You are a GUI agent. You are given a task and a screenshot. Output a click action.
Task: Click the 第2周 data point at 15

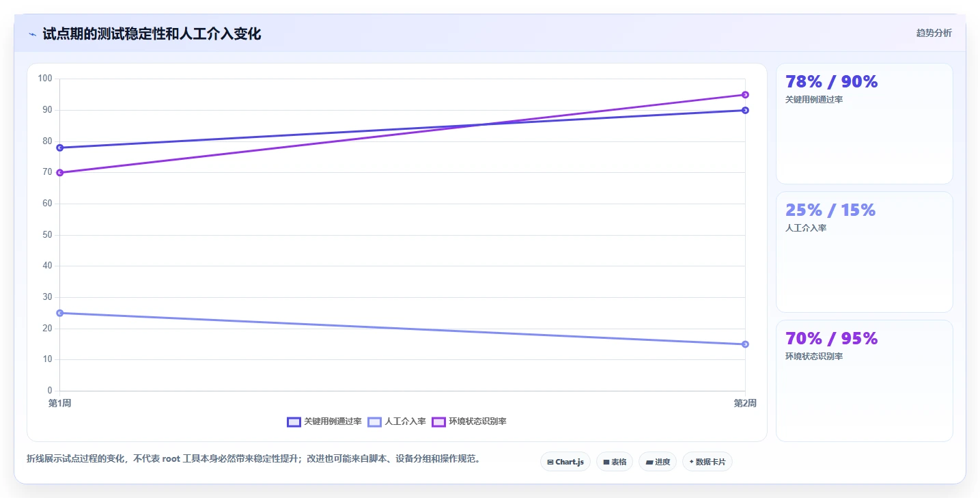(x=745, y=344)
